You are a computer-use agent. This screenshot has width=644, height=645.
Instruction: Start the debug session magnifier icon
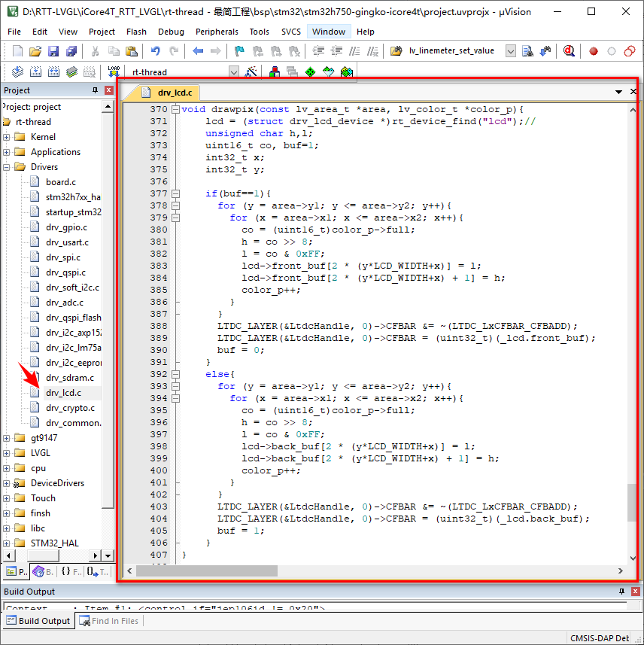[569, 51]
